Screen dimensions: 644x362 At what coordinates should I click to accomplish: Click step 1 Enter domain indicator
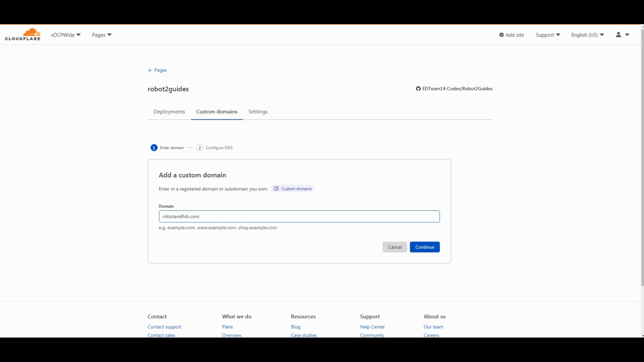click(154, 148)
